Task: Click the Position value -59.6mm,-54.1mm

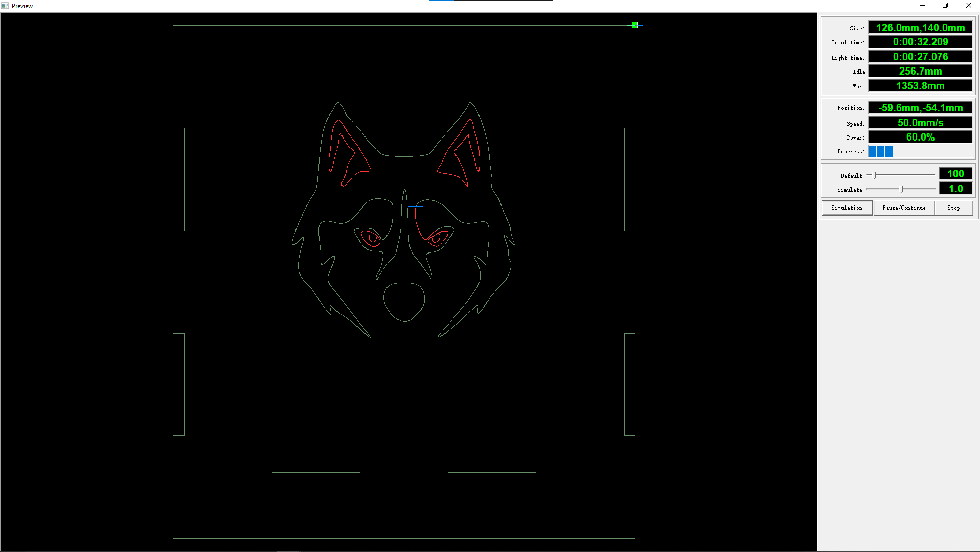Action: [920, 108]
